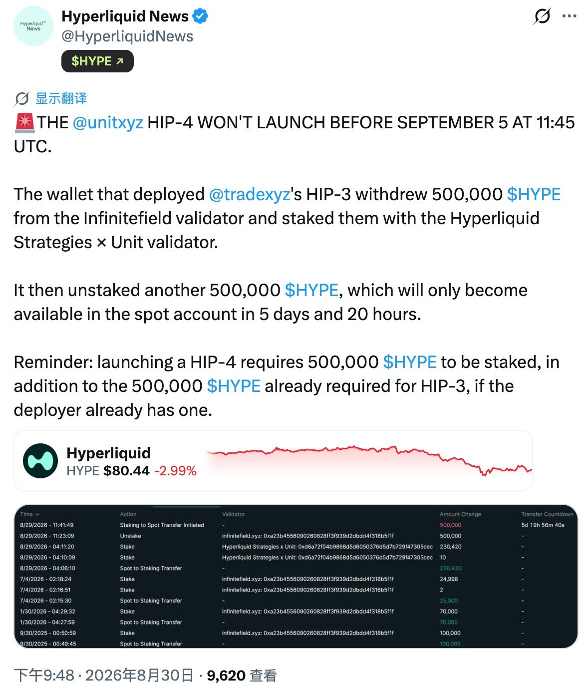
Task: Open the @unitxyz mention link
Action: pos(108,123)
